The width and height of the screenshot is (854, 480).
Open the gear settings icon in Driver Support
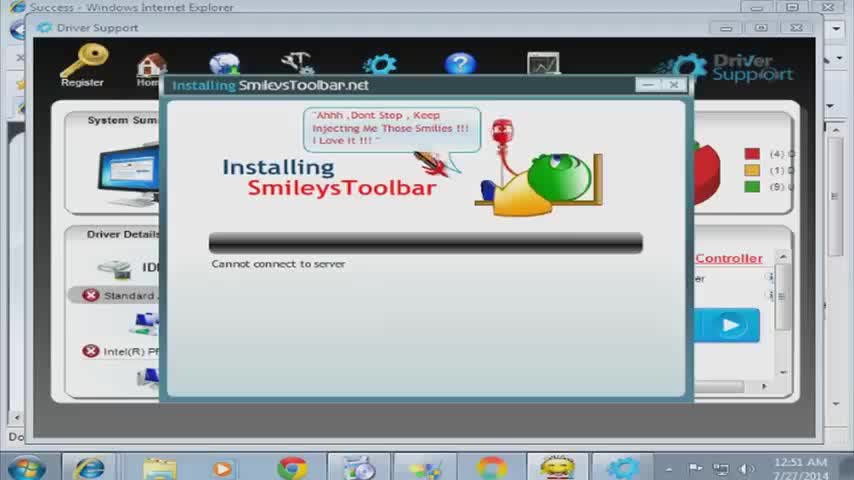[380, 64]
